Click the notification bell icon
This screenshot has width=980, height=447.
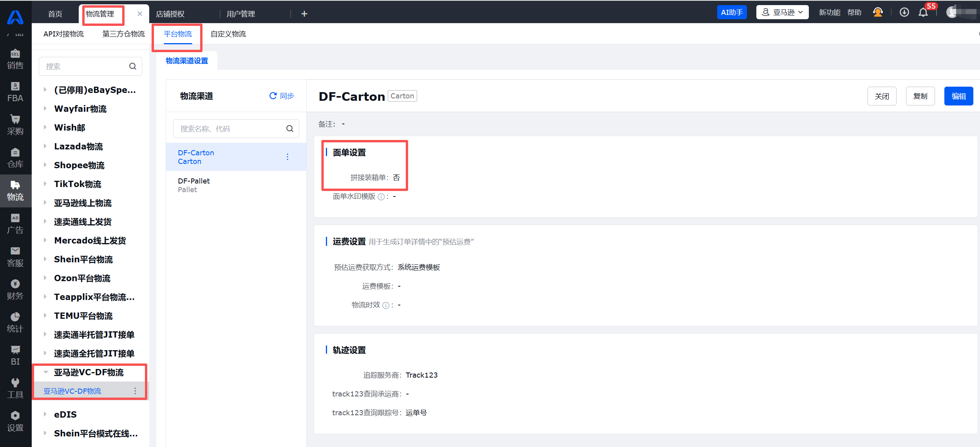(x=923, y=13)
